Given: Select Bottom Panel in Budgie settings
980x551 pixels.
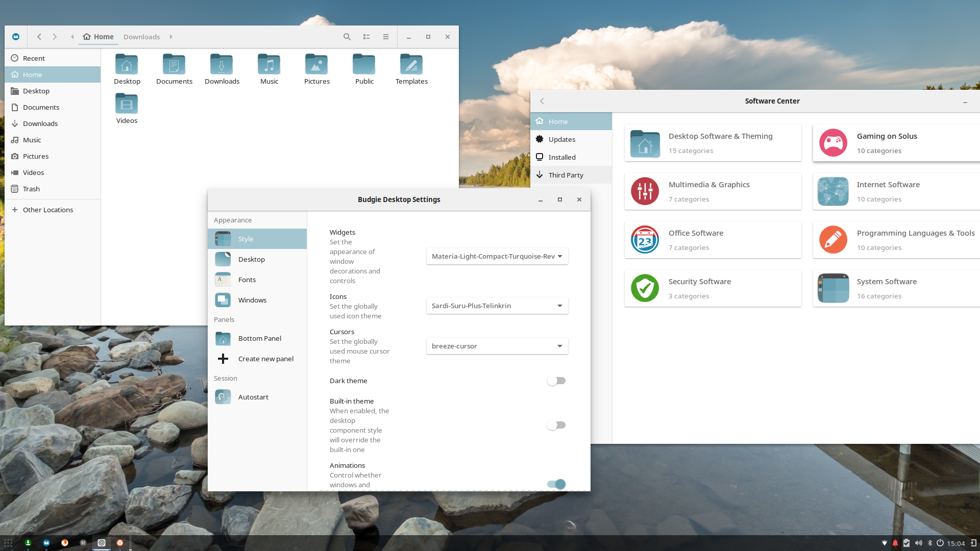Looking at the screenshot, I should click(257, 338).
